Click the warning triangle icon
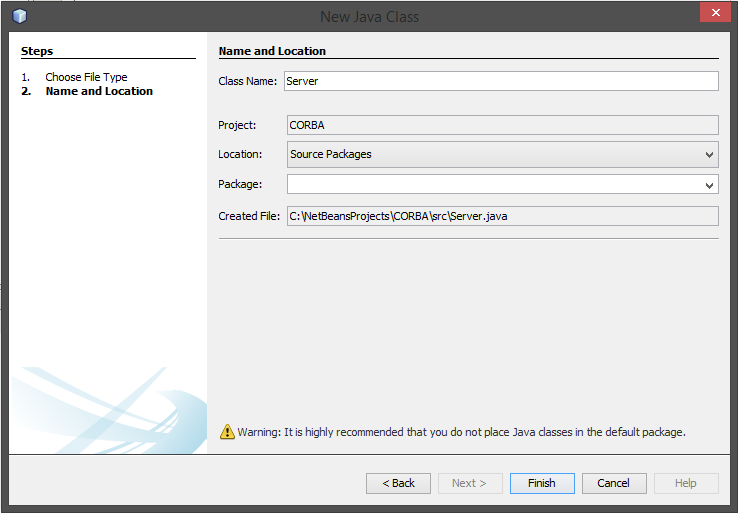 tap(227, 432)
